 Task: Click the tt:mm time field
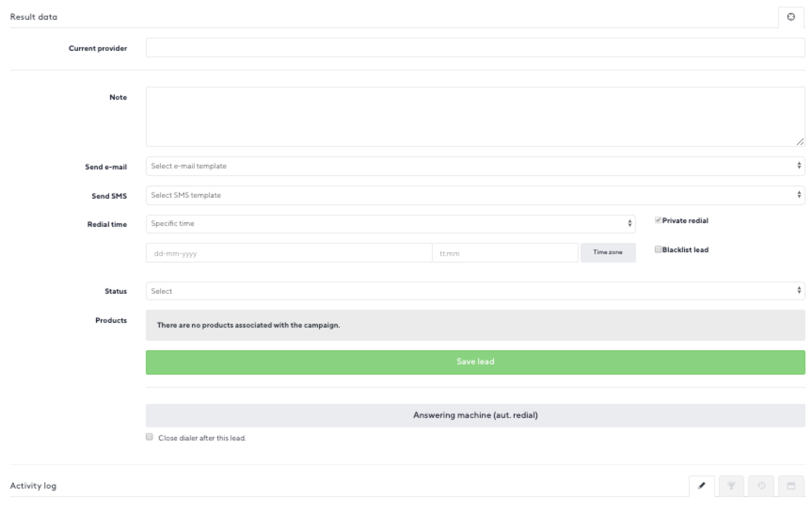505,253
